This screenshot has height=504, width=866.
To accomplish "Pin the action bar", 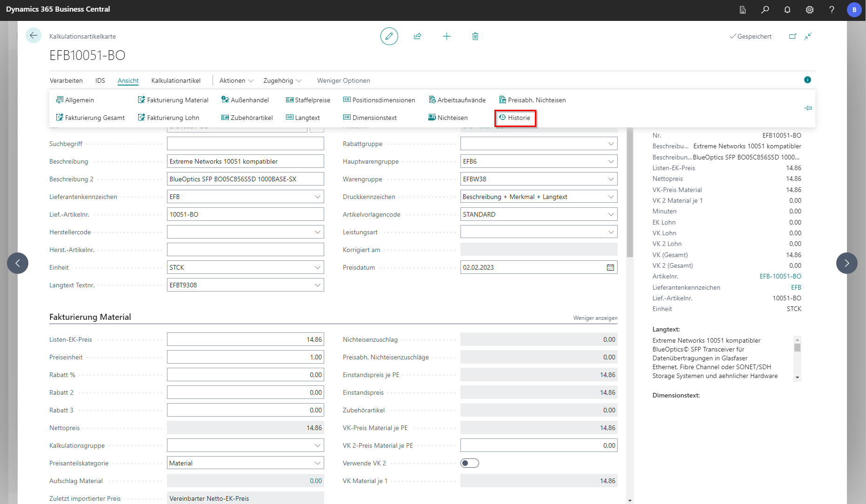I will point(808,108).
